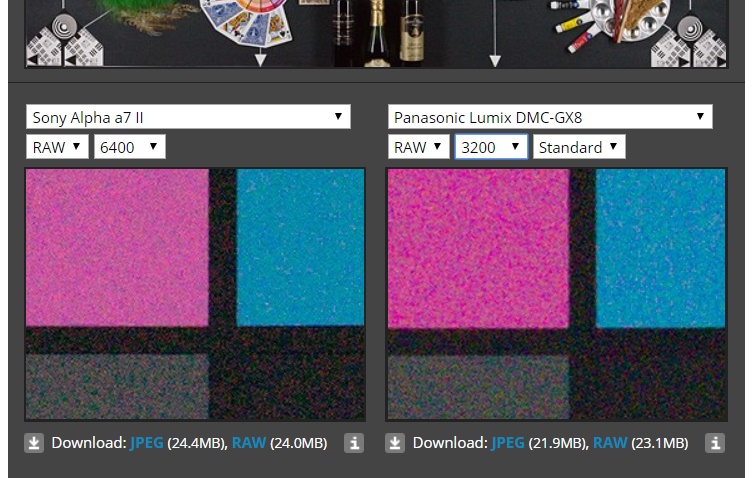
Task: Open the ISO 3200 dropdown
Action: pos(490,147)
